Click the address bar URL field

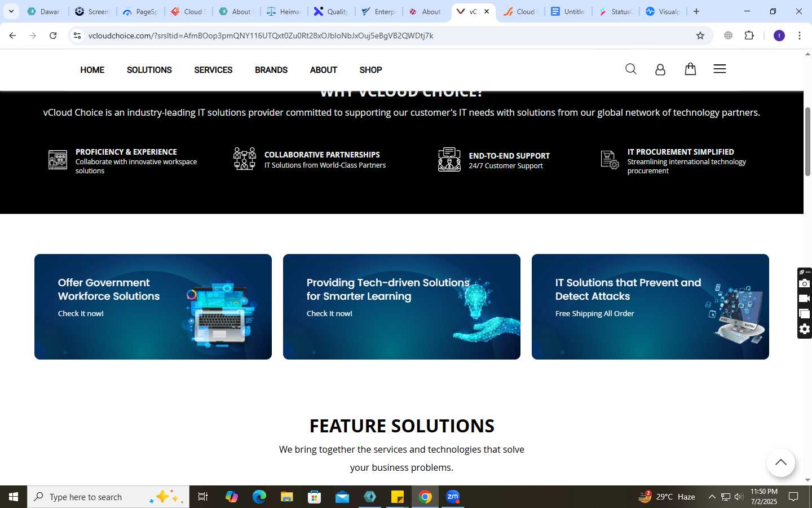[x=389, y=36]
